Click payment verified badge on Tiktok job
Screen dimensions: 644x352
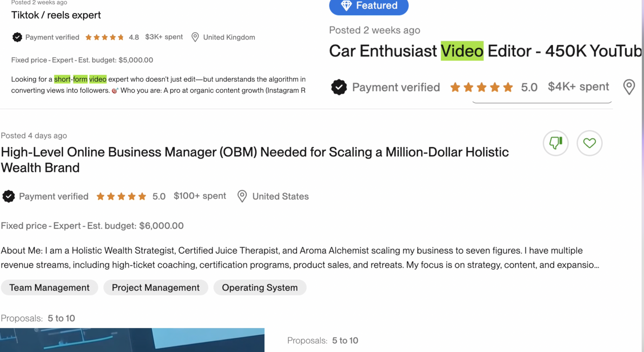17,37
